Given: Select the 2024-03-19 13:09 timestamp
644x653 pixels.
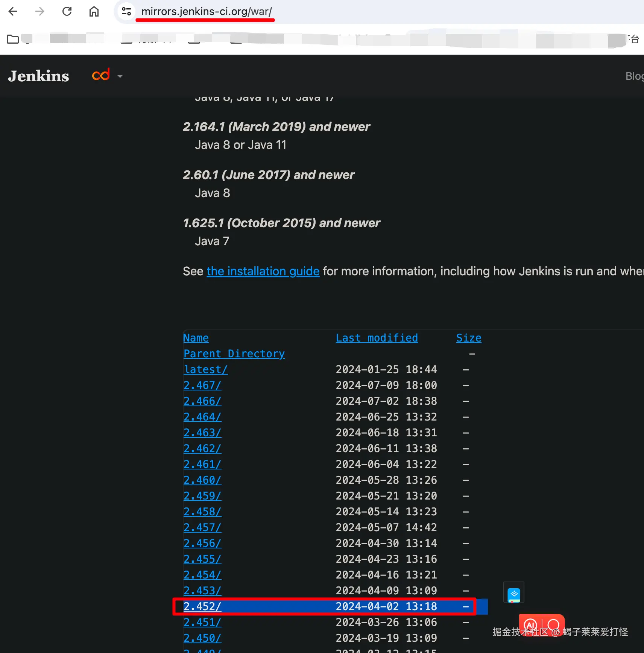Looking at the screenshot, I should (x=386, y=638).
